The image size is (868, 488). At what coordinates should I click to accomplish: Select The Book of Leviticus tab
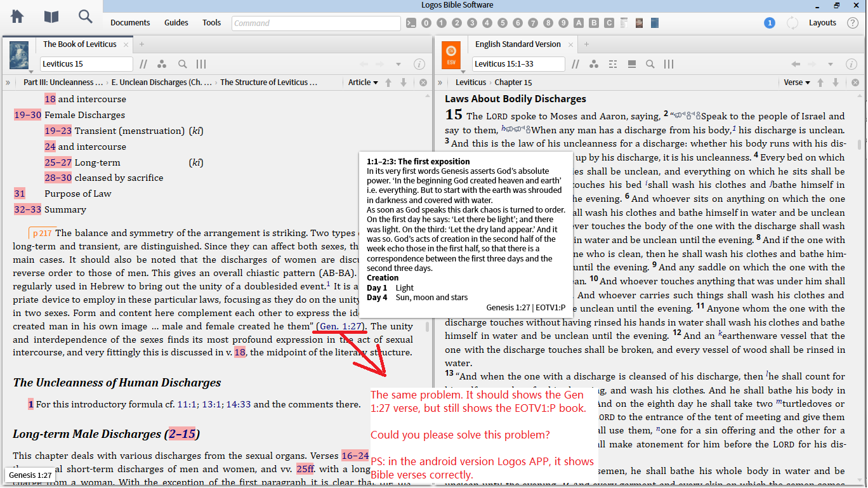(80, 44)
